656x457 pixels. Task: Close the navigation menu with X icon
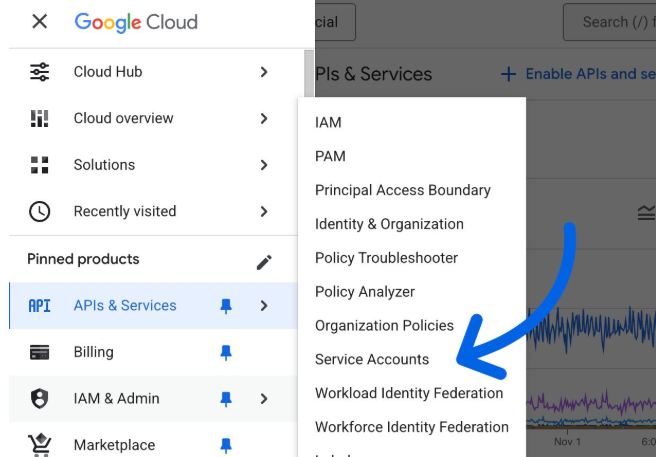click(x=39, y=22)
